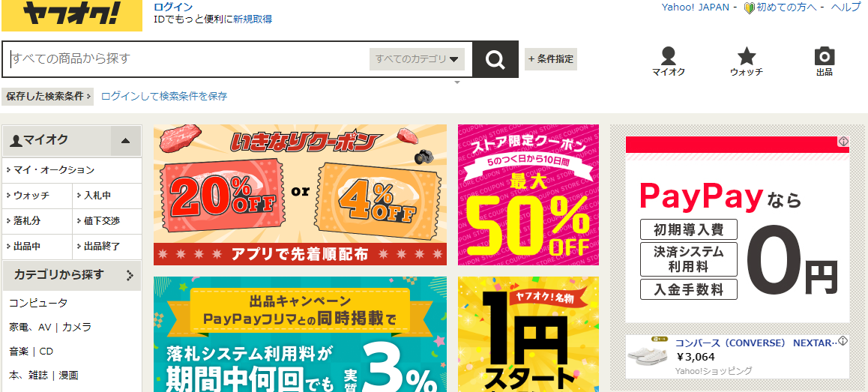
Task: Click the ログイン link
Action: pos(173,7)
